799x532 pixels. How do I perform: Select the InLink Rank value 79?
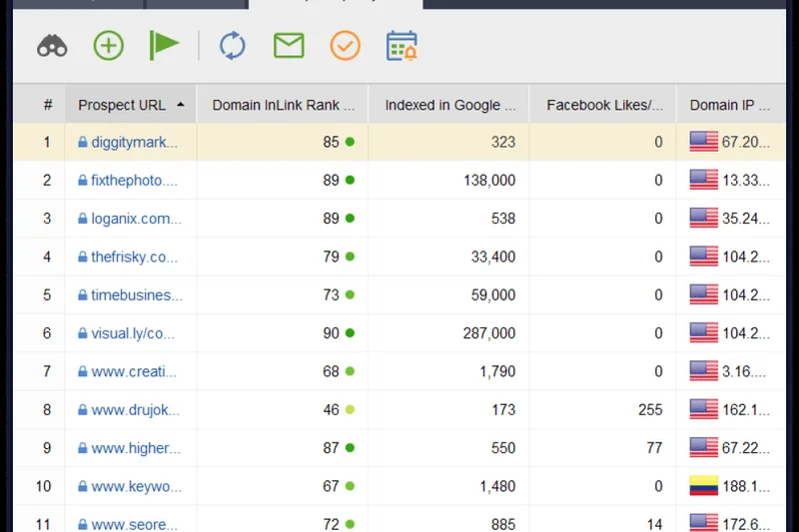331,257
